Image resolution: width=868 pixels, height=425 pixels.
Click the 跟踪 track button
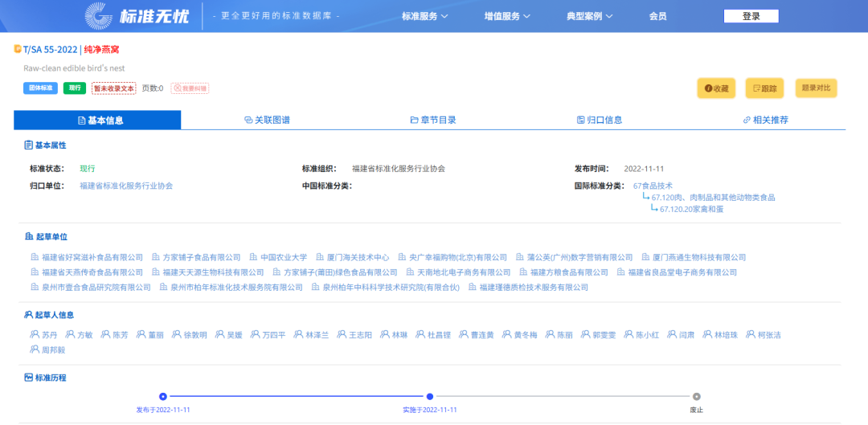(x=764, y=88)
